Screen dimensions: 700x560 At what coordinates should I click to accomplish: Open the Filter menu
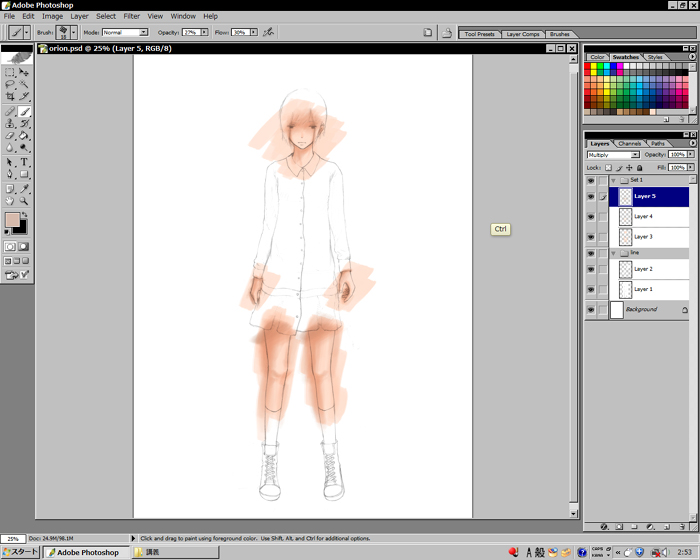click(131, 16)
